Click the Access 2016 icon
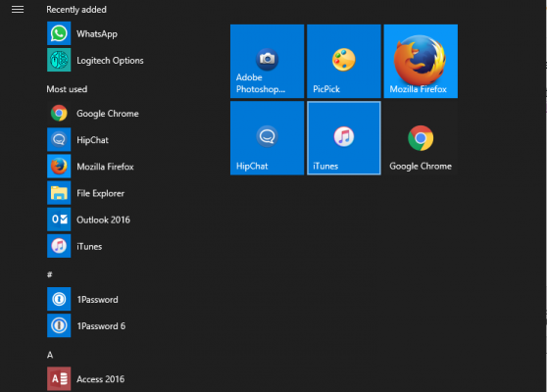Viewport: 547px width, 392px height. [59, 378]
